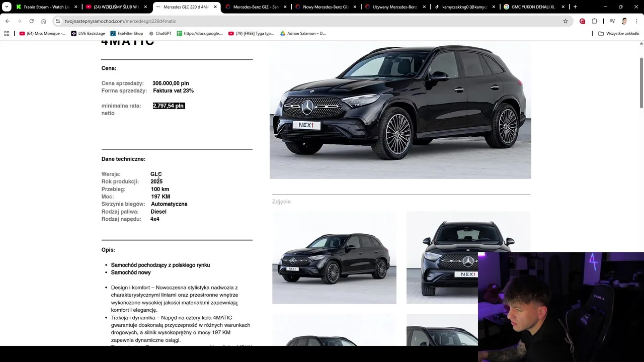This screenshot has height=362, width=644.
Task: Open the Adrian Salamon Drive bookmark
Action: [303, 34]
